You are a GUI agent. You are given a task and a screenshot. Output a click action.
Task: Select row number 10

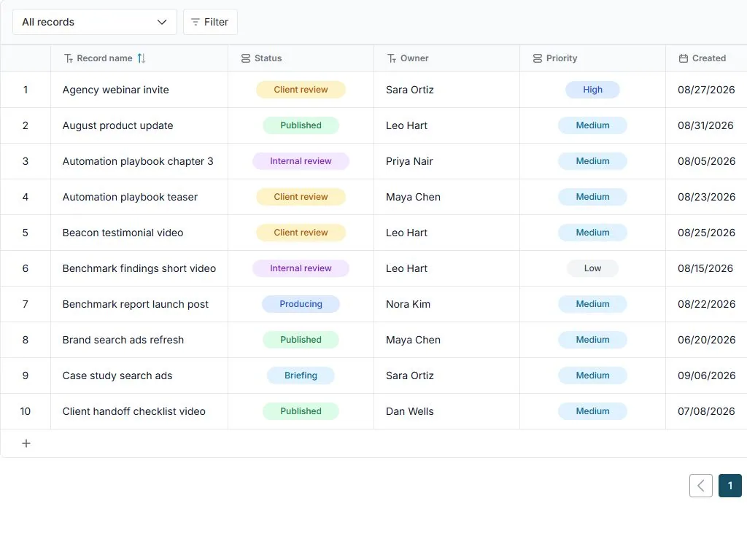(26, 411)
